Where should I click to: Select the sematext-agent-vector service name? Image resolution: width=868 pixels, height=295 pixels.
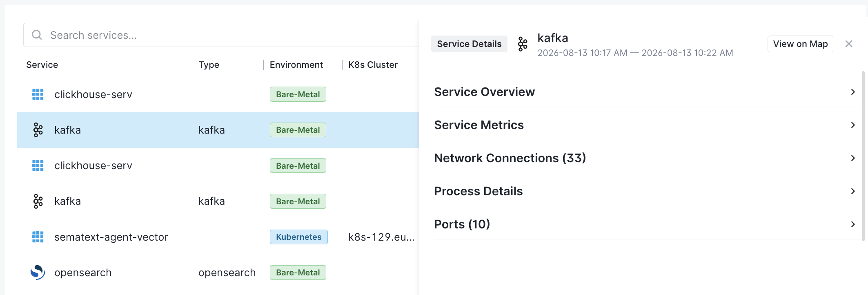coord(111,237)
